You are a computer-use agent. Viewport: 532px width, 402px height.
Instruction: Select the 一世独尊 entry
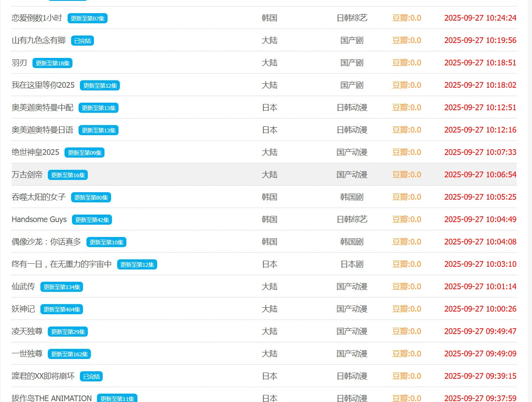tap(27, 354)
